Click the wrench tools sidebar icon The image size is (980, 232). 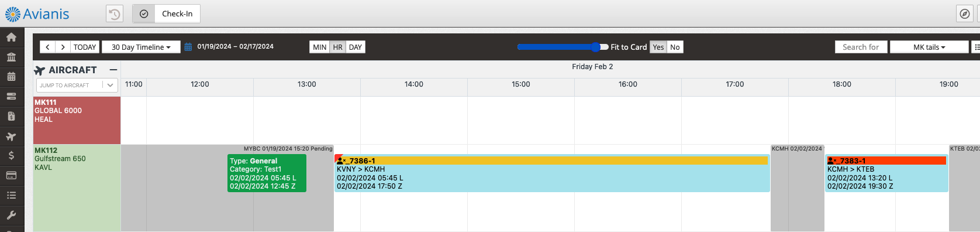tap(11, 215)
